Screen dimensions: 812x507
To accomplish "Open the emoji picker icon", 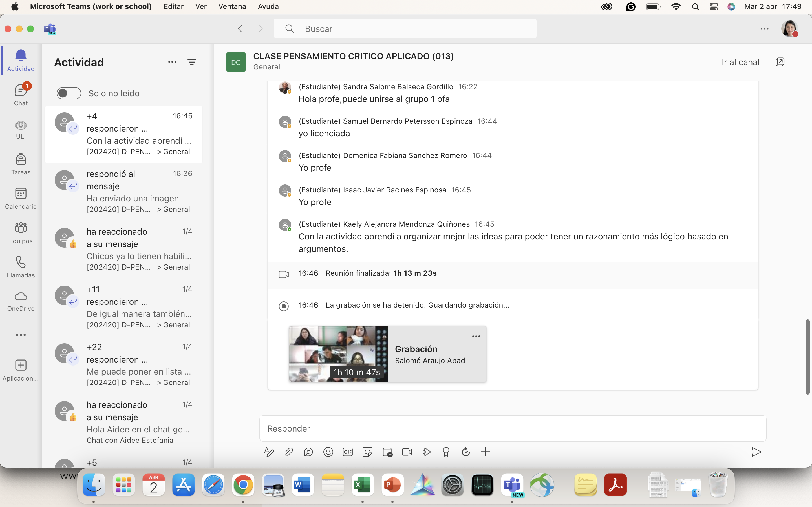I will click(328, 452).
